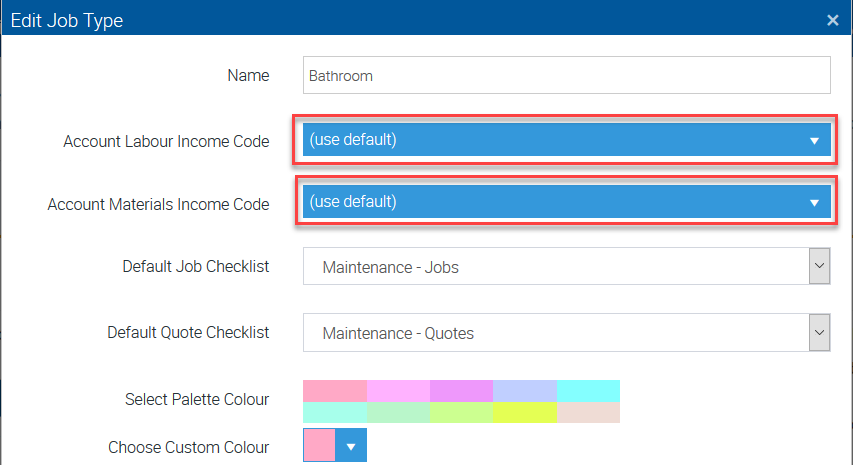Screen dimensions: 853x465
Task: Click the Default Quote Checklist label text
Action: point(188,333)
